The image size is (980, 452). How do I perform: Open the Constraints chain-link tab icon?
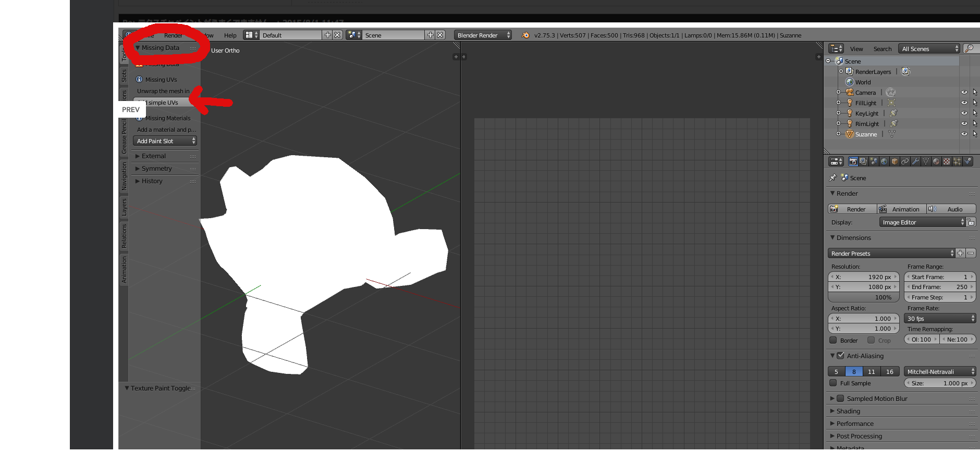point(905,161)
